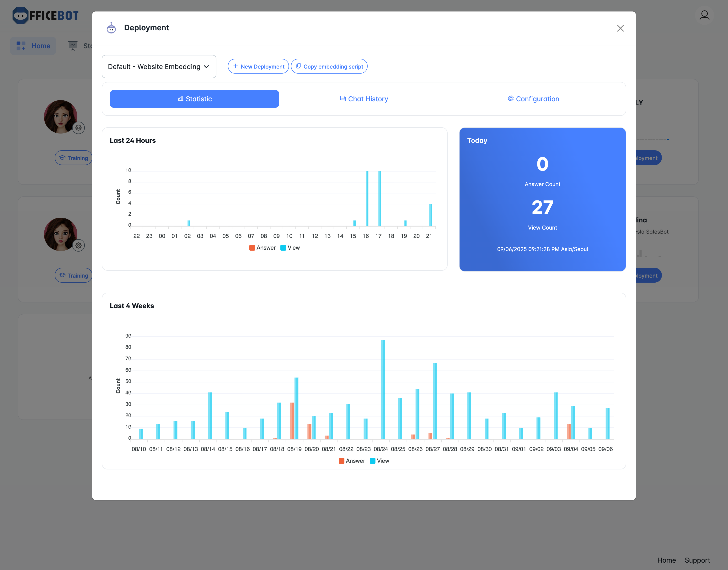Switch to the Statistic tab
728x570 pixels.
(194, 99)
